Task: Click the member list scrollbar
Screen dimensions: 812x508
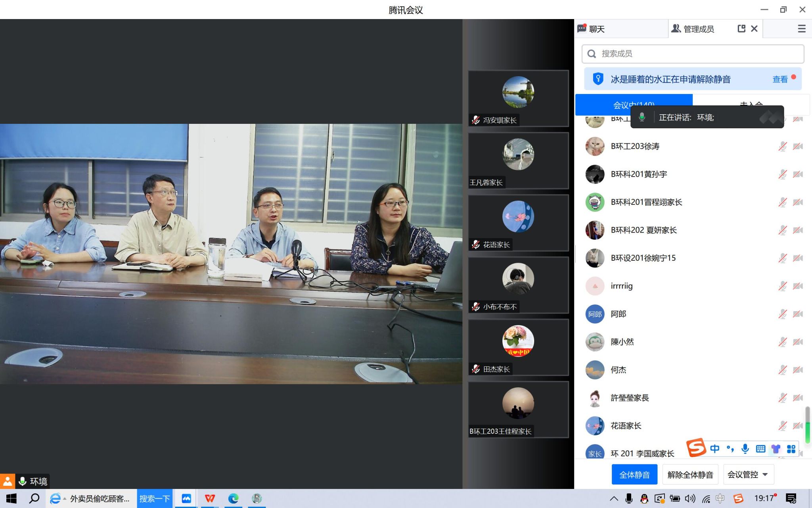Action: click(807, 425)
